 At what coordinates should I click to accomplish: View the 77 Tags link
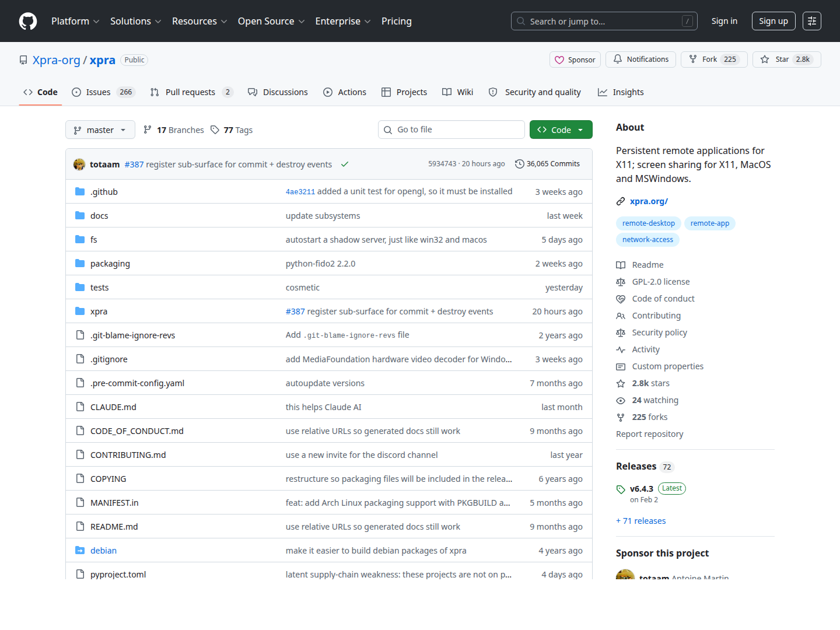coord(232,130)
